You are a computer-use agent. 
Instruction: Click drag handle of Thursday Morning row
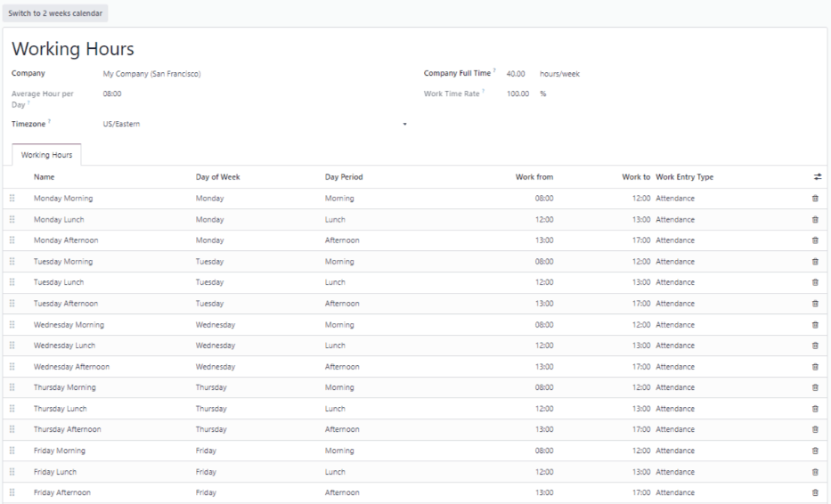(12, 387)
